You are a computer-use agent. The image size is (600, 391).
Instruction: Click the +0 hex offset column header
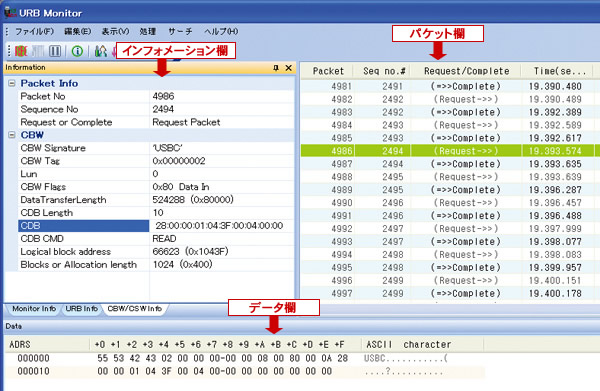point(100,344)
